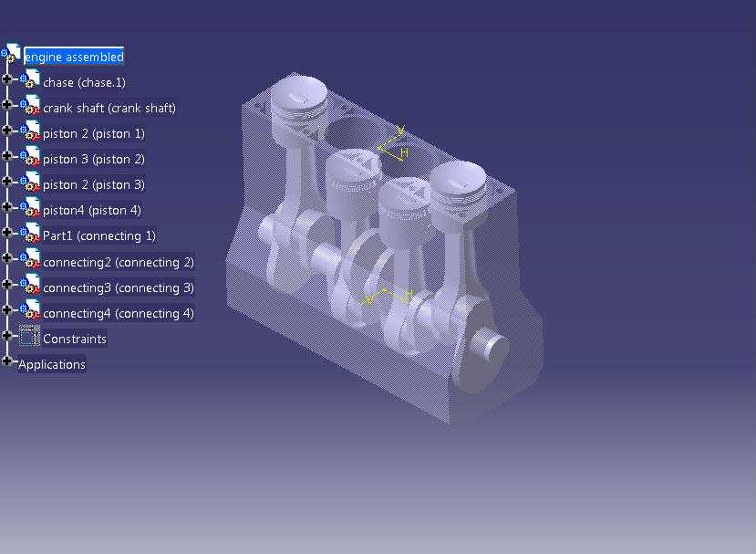This screenshot has width=756, height=554.
Task: Select the 'connecting4 (connecting 4)' label
Action: 119,313
